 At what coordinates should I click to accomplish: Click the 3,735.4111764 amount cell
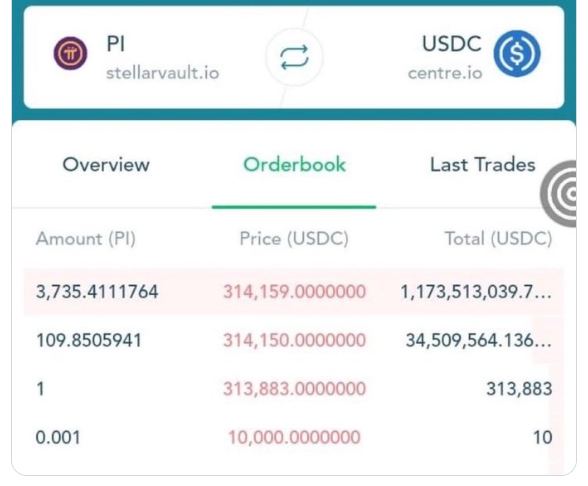click(97, 292)
